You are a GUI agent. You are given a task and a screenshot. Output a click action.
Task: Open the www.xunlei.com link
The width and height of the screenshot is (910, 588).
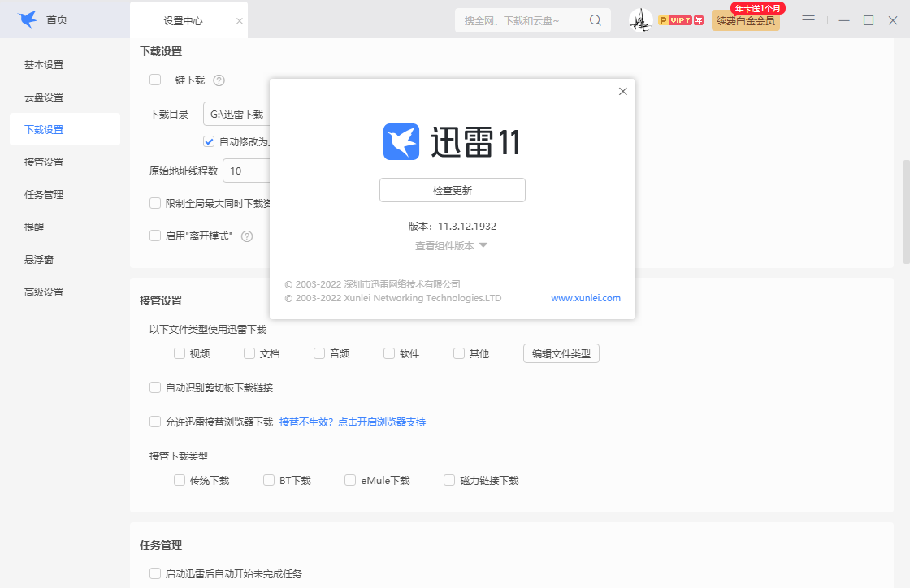(585, 298)
